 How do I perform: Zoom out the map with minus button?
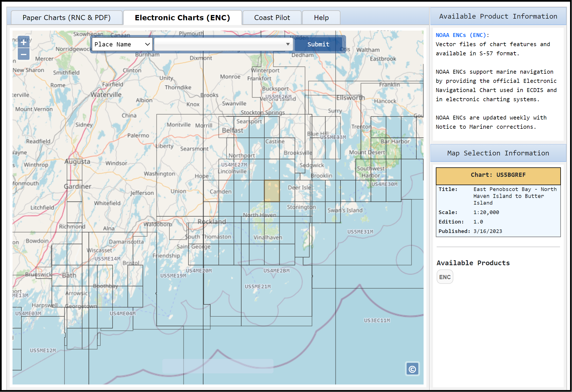24,54
